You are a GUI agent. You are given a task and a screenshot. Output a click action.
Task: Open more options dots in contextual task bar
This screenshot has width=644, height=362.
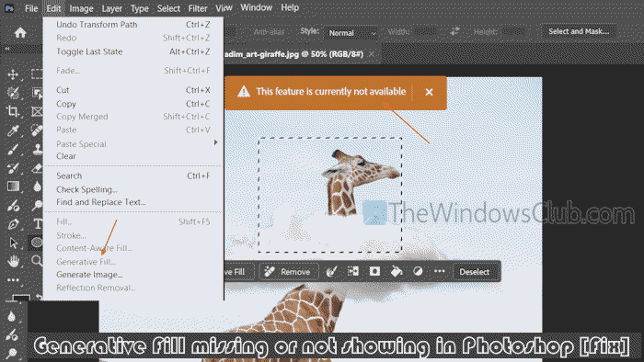[440, 271]
